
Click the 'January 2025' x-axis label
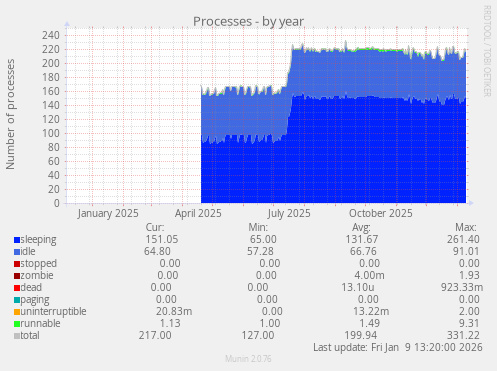click(108, 214)
